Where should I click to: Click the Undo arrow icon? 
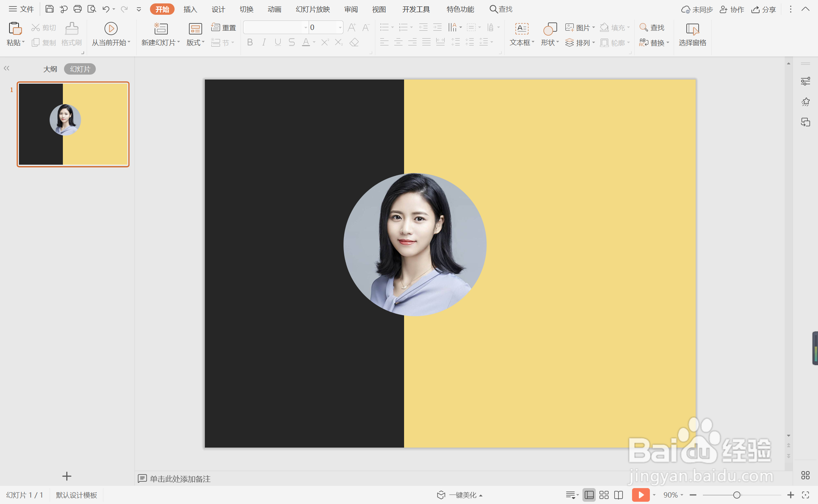106,9
